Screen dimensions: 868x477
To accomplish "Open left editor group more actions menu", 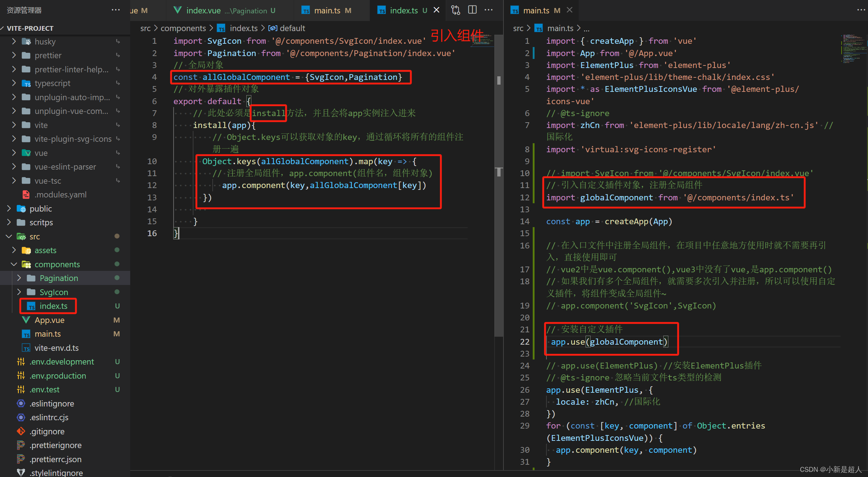I will tap(489, 10).
